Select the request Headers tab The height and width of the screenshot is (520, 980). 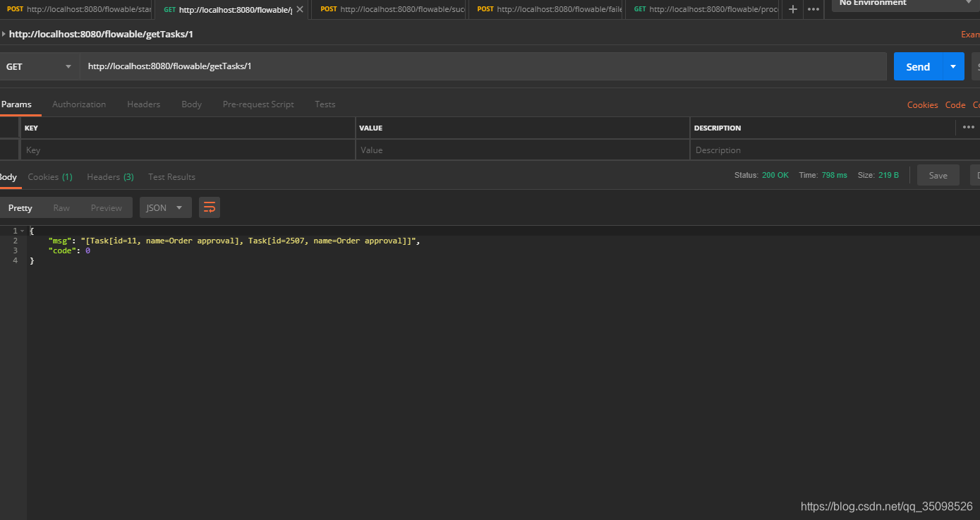pyautogui.click(x=144, y=104)
